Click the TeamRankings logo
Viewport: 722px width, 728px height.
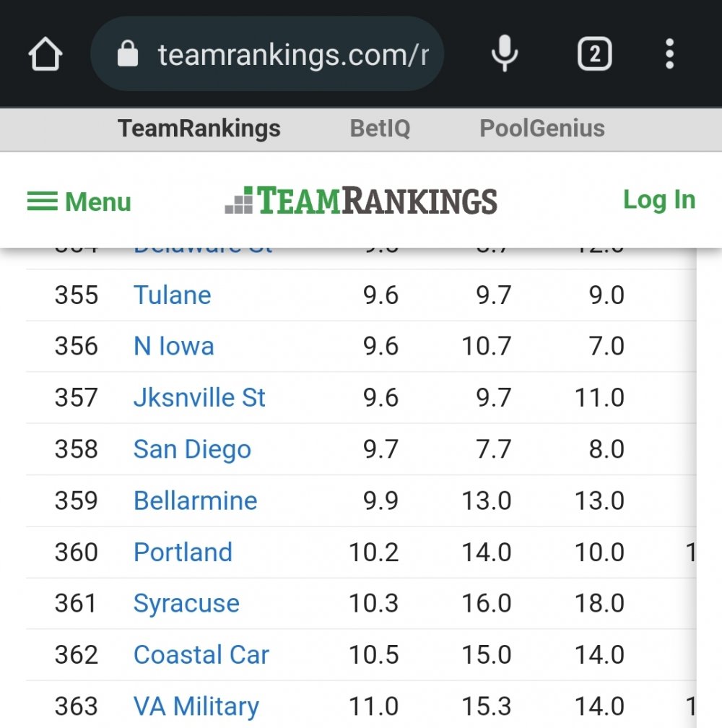(361, 201)
